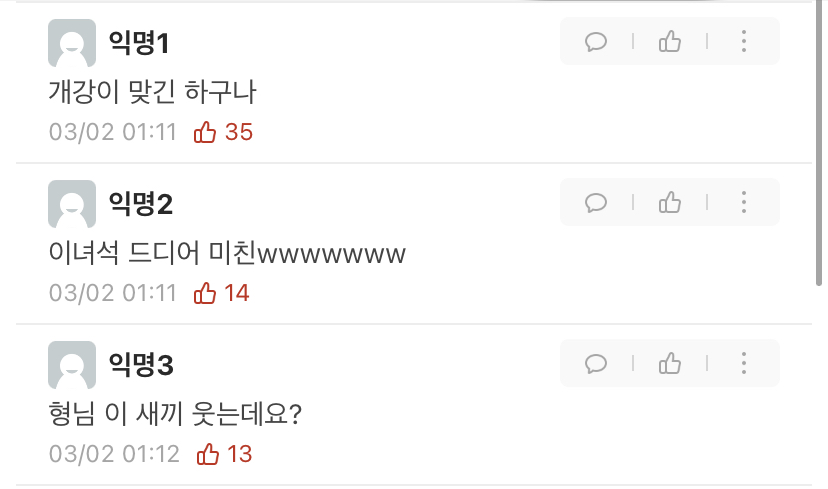Image resolution: width=828 pixels, height=489 pixels.
Task: Click the red 14 likes count
Action: (237, 293)
